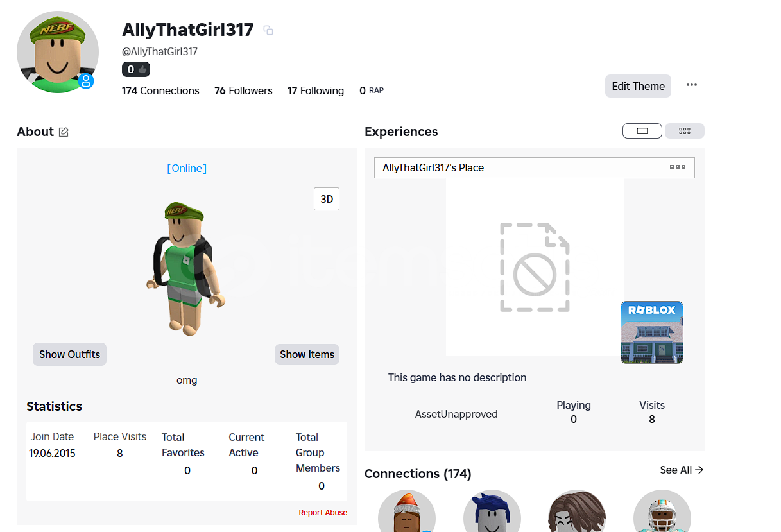Click the edit pencil icon next to About
The width and height of the screenshot is (781, 532).
(x=64, y=132)
